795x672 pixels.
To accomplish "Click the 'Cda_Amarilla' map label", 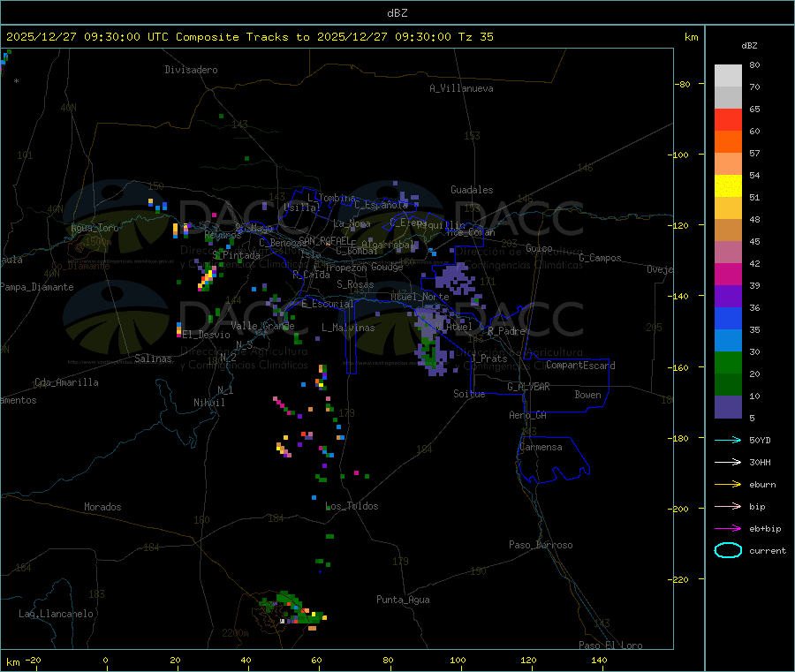I will click(x=66, y=382).
